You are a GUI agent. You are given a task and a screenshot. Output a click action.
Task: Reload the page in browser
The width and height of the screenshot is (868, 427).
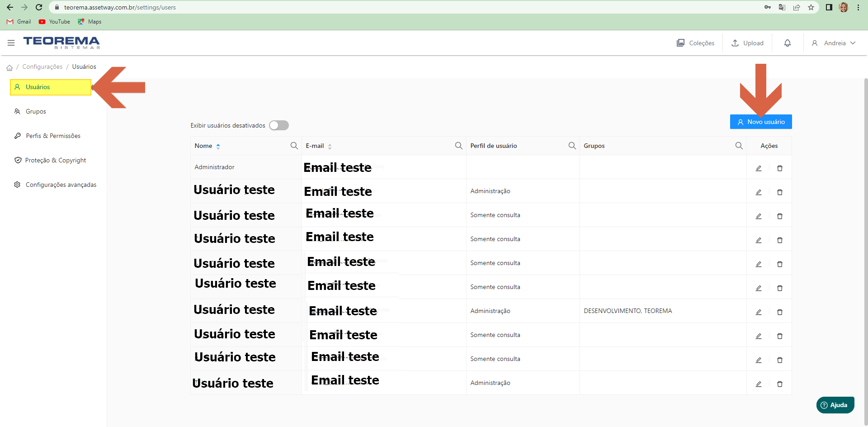39,7
